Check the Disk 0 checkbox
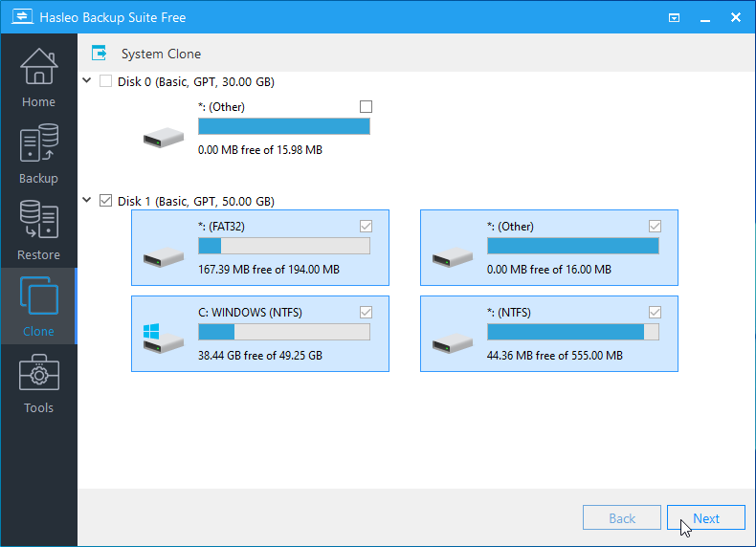Image resolution: width=756 pixels, height=547 pixels. pos(105,81)
